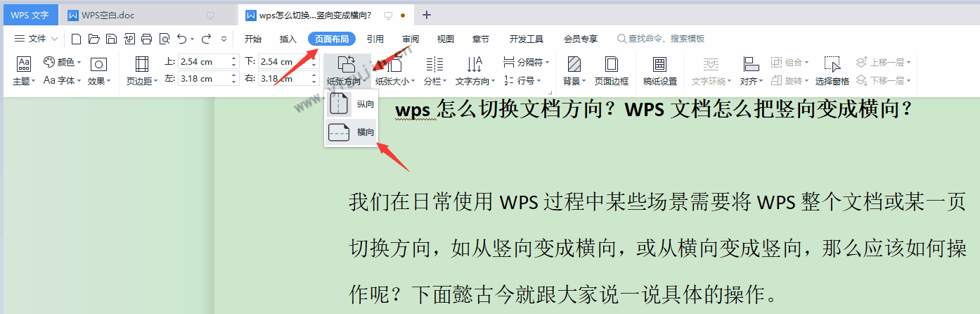Click the search magnifier icon
Image resolution: width=980 pixels, height=314 pixels.
(622, 39)
